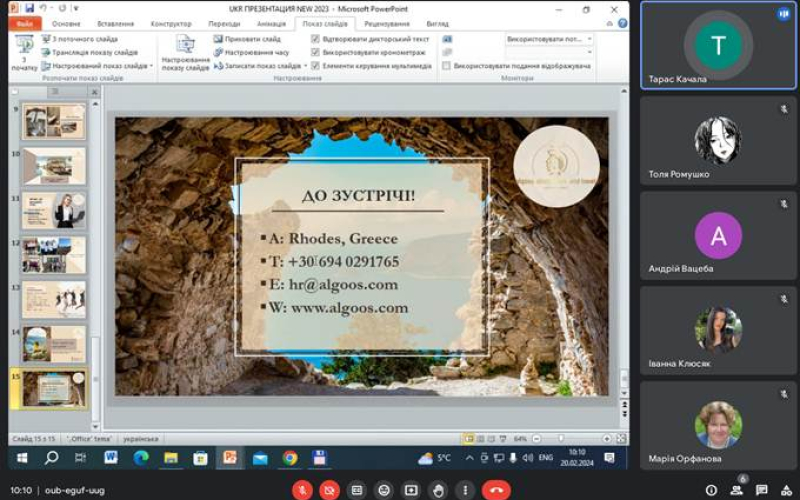Click 'Трансляція показу слайдів' button
The image size is (800, 500).
[x=90, y=52]
